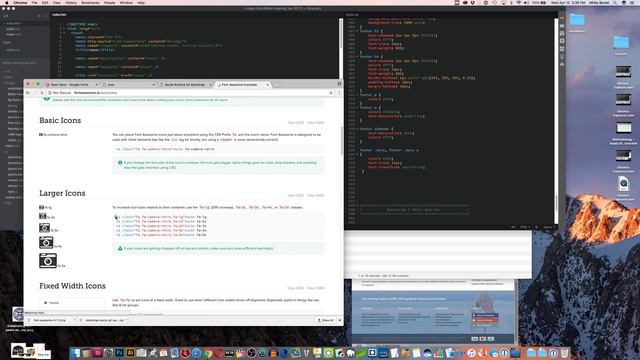Open Trash in the Dock

click(x=564, y=353)
